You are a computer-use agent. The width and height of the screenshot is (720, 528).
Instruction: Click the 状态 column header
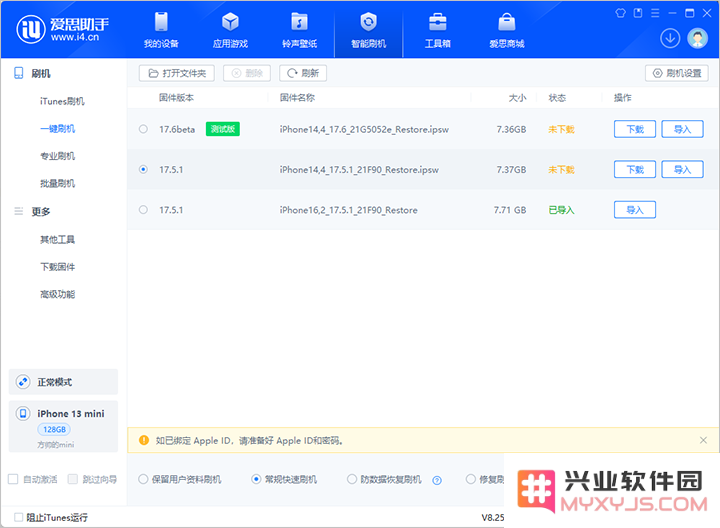click(x=557, y=97)
